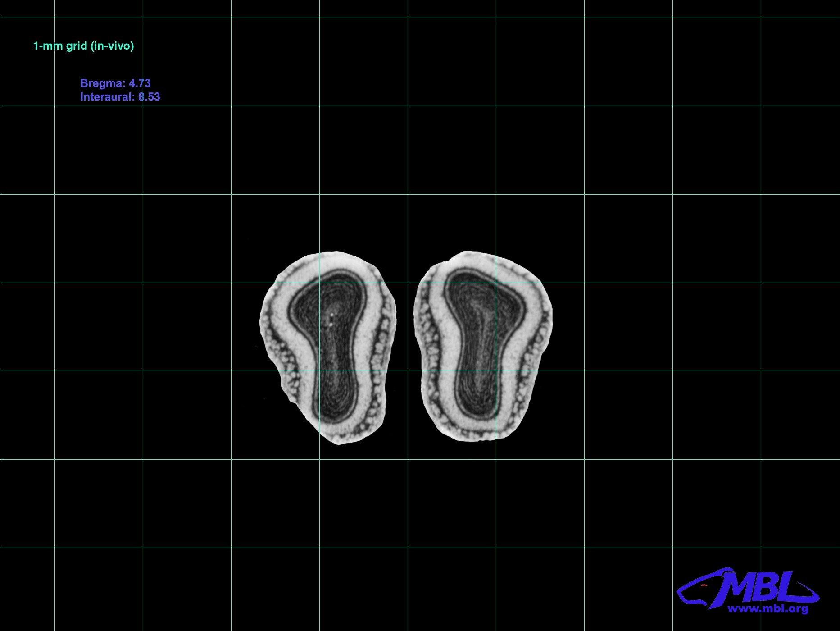Image resolution: width=840 pixels, height=631 pixels.
Task: Open the www.mbl.org link
Action: (768, 608)
